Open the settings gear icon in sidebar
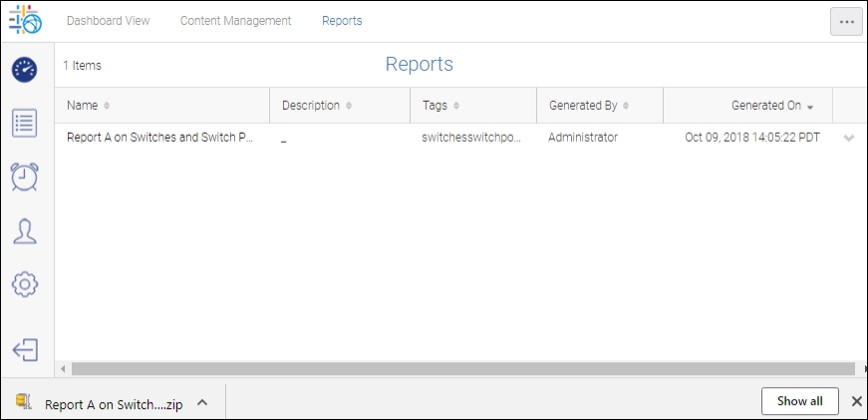 coord(25,284)
